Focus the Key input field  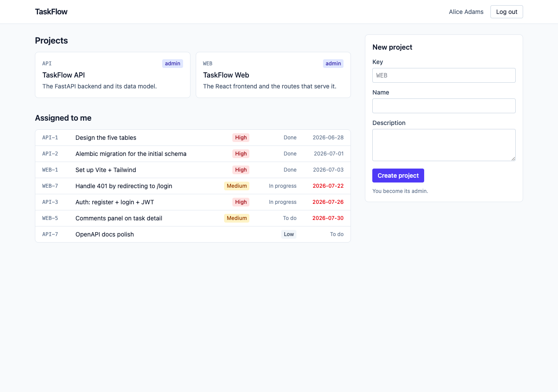click(444, 75)
